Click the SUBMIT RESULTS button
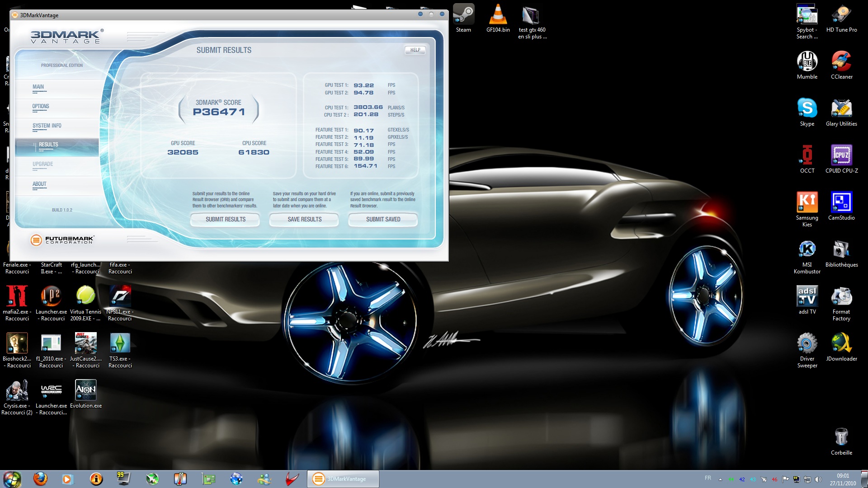 pos(225,220)
